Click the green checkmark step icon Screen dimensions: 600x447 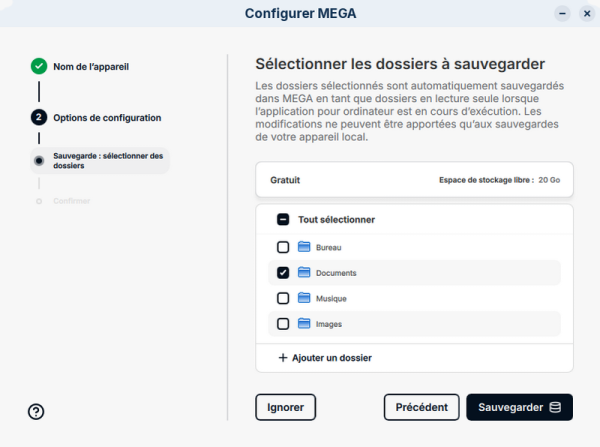tap(39, 67)
